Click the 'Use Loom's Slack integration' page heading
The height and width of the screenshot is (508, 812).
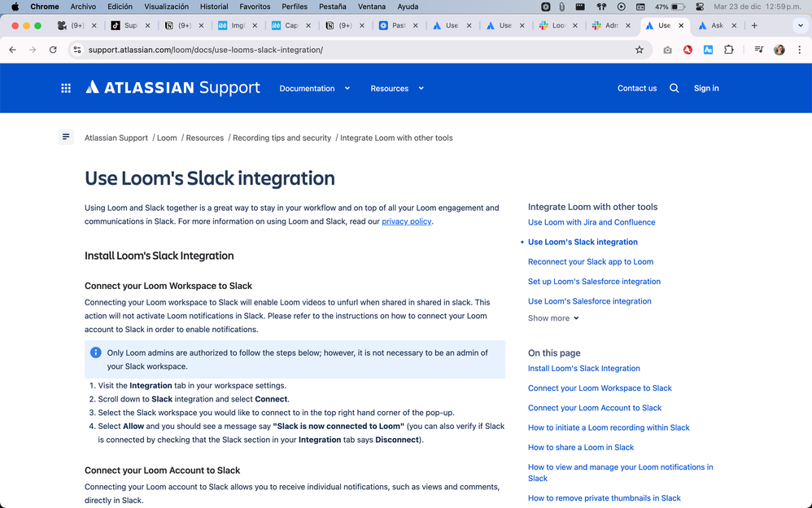(x=210, y=178)
